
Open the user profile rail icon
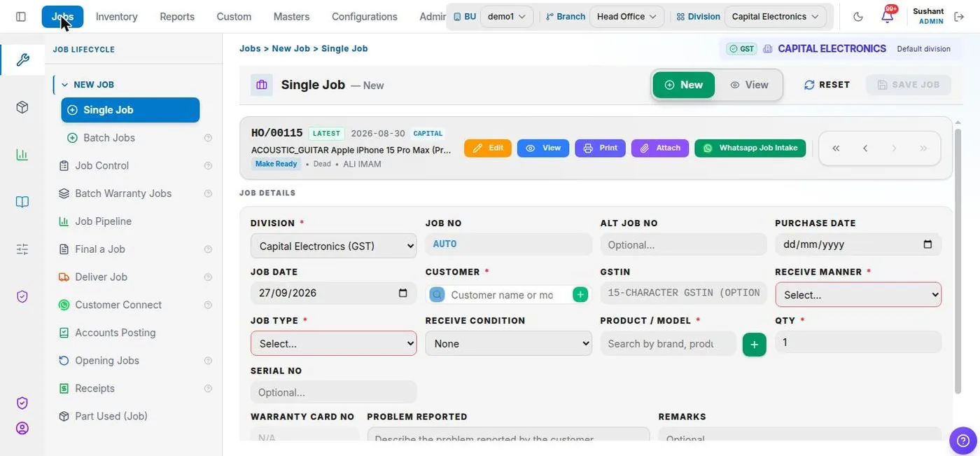coord(22,428)
